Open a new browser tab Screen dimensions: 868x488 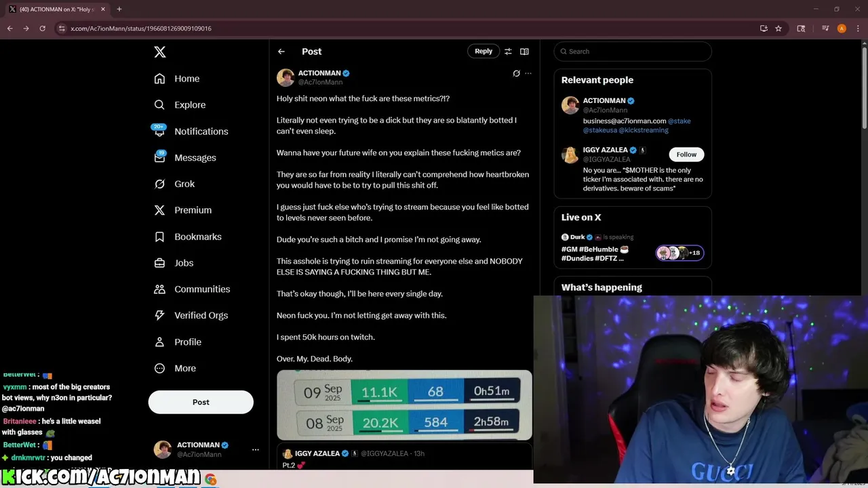(x=119, y=9)
